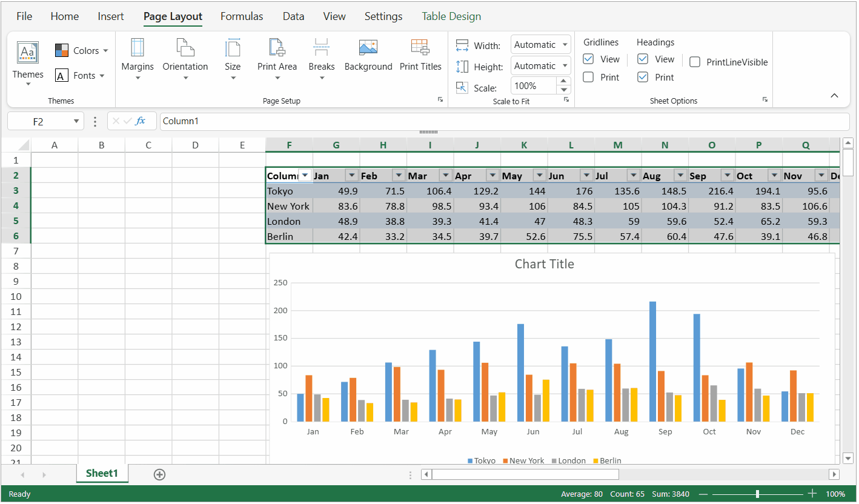This screenshot has height=504, width=859.
Task: Click the Scale icon in Scale to Fit
Action: pyautogui.click(x=462, y=88)
